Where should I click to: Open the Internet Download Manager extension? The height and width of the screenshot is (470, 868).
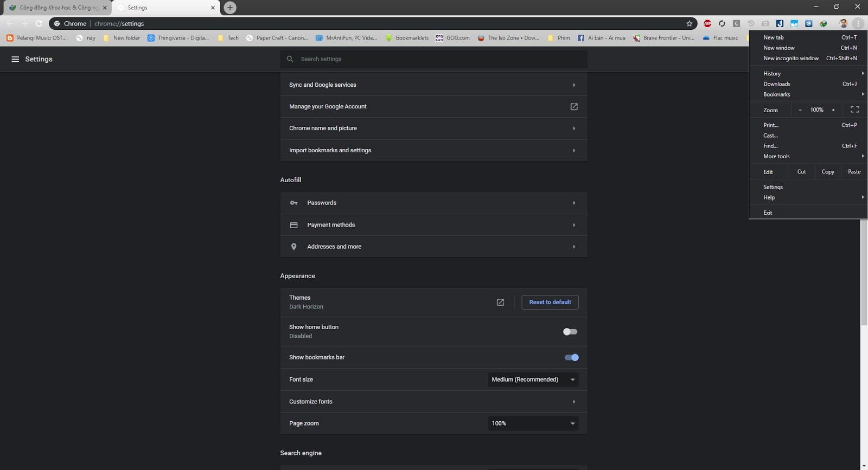point(823,23)
